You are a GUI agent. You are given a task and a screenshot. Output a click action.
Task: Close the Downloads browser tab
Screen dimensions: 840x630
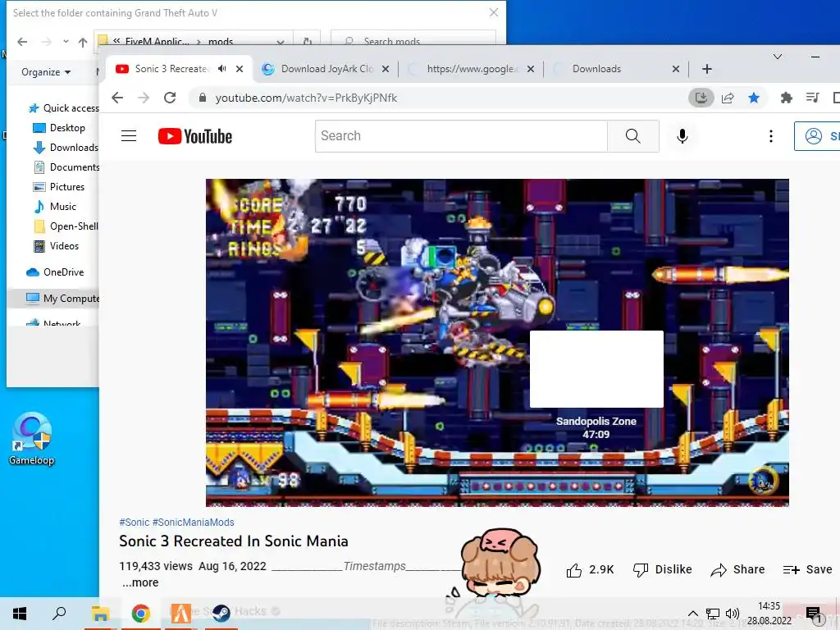[676, 69]
